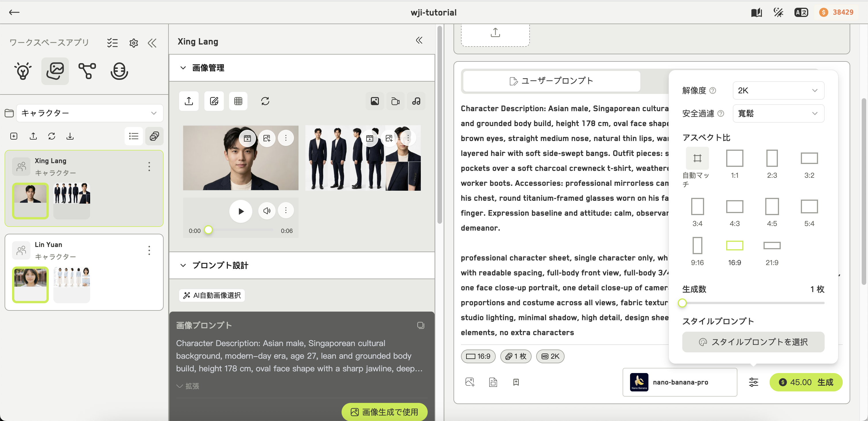Open generation settings sliders icon
The width and height of the screenshot is (868, 421).
(x=753, y=382)
